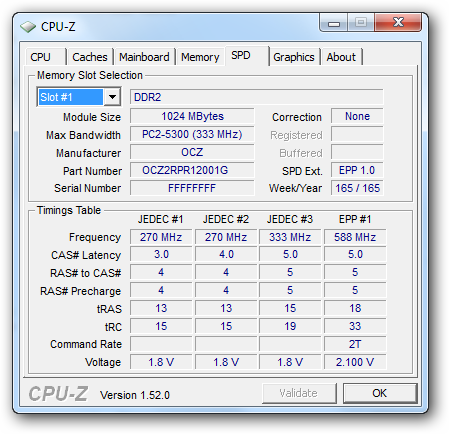Select the Slot #1 combo box field

(79, 97)
